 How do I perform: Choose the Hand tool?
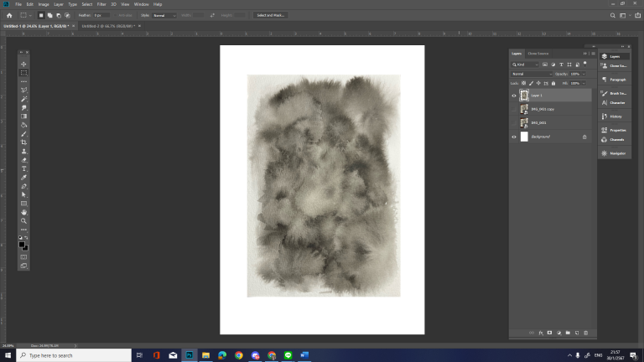tap(23, 212)
